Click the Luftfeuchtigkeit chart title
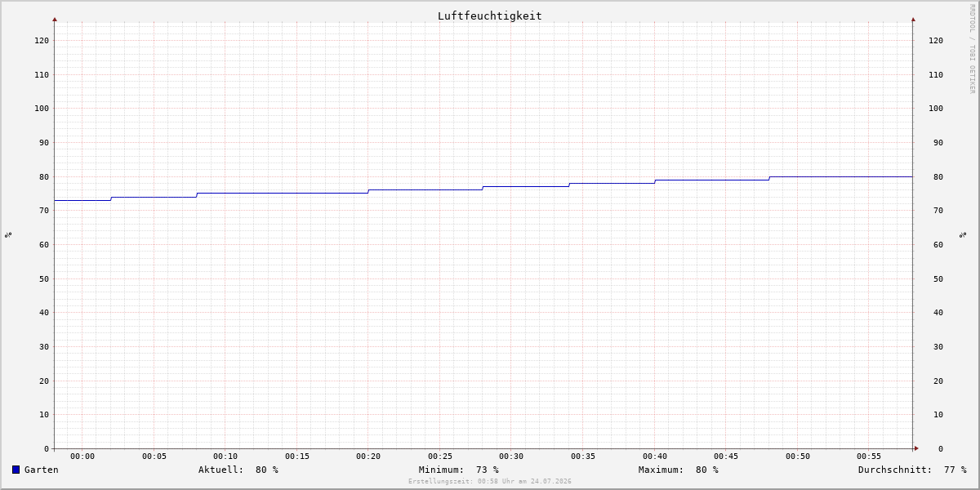 [490, 16]
